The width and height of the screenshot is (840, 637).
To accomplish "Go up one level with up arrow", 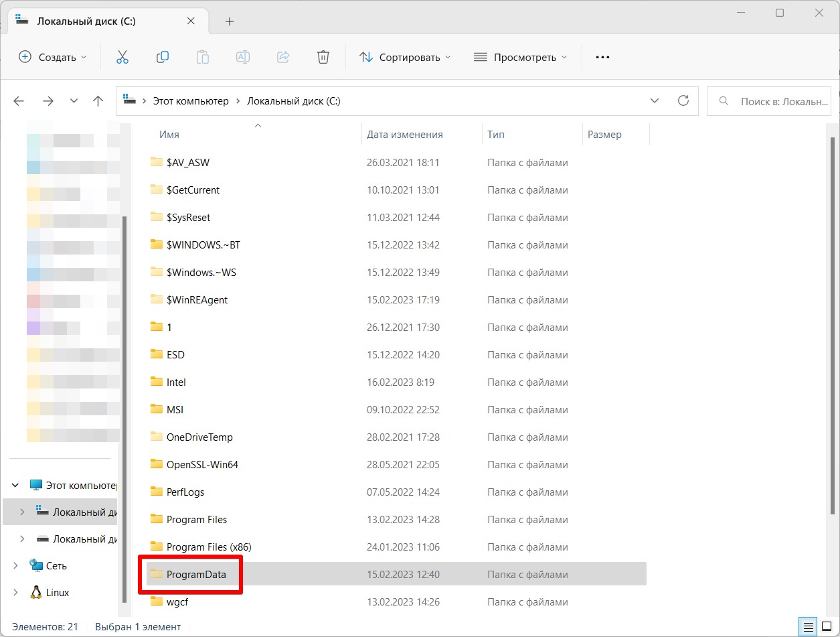I will point(98,101).
